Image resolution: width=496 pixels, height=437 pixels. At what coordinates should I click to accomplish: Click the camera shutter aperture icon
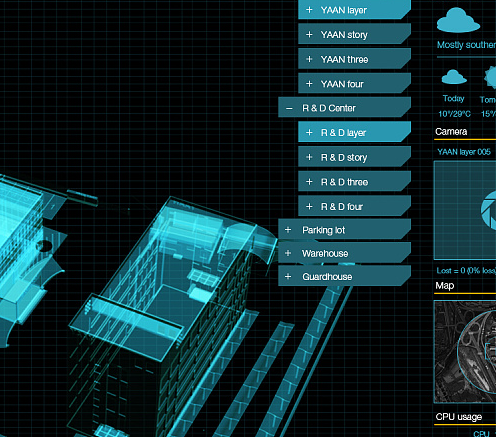(489, 210)
